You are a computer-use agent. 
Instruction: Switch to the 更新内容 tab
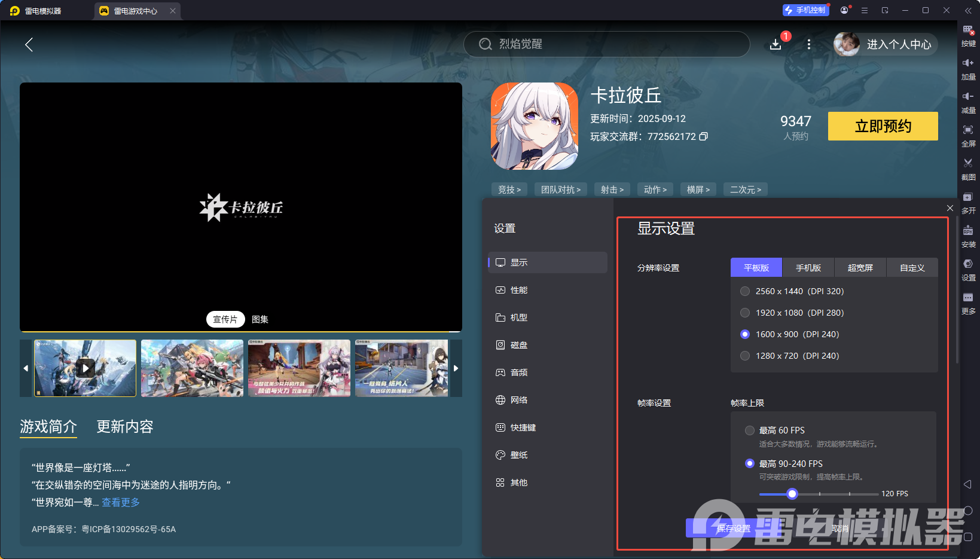coord(125,426)
